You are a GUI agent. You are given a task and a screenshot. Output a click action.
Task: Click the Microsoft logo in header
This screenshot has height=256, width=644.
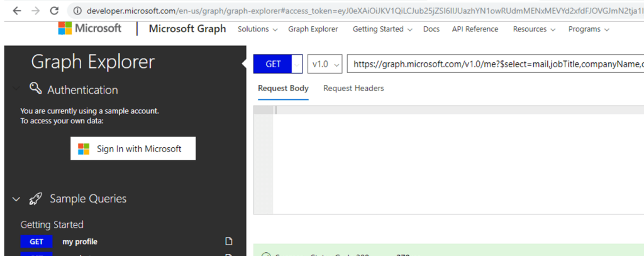[90, 29]
